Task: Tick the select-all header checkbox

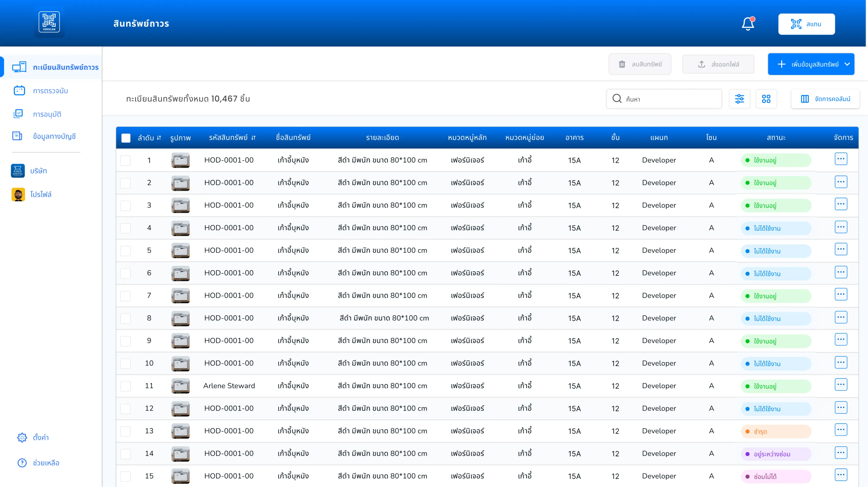Action: 126,138
